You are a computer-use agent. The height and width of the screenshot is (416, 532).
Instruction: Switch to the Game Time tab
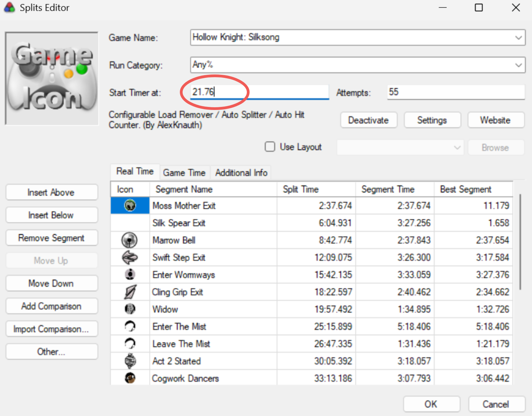(184, 173)
